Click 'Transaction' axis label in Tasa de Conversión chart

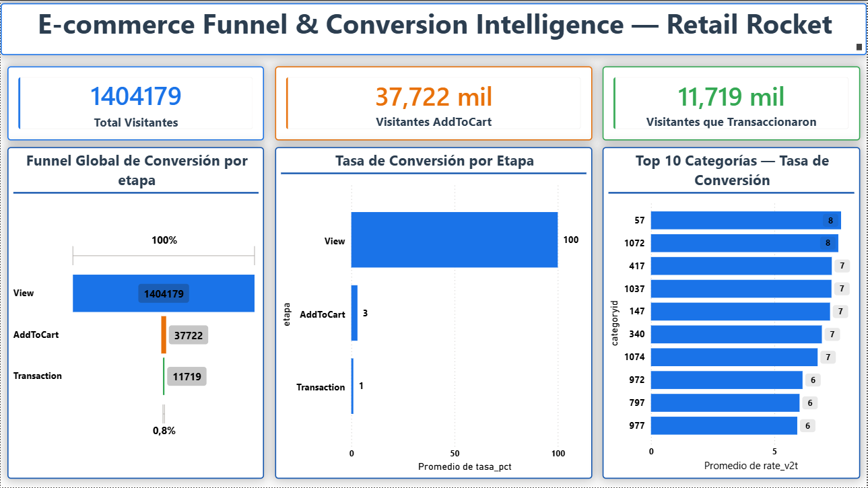tap(321, 387)
